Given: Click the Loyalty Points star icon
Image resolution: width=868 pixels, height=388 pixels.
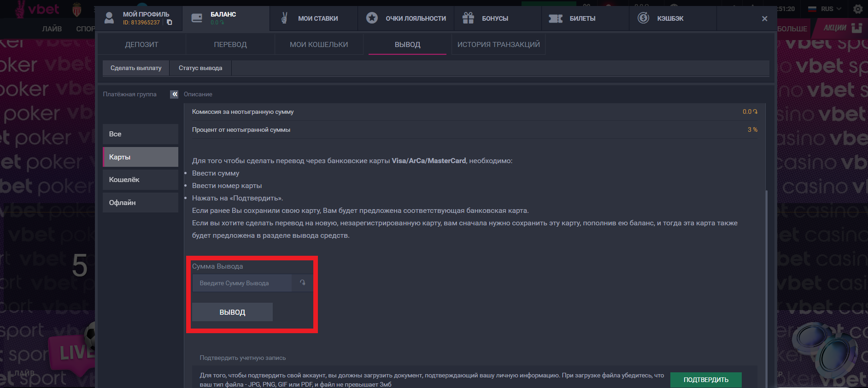Looking at the screenshot, I should click(x=372, y=18).
